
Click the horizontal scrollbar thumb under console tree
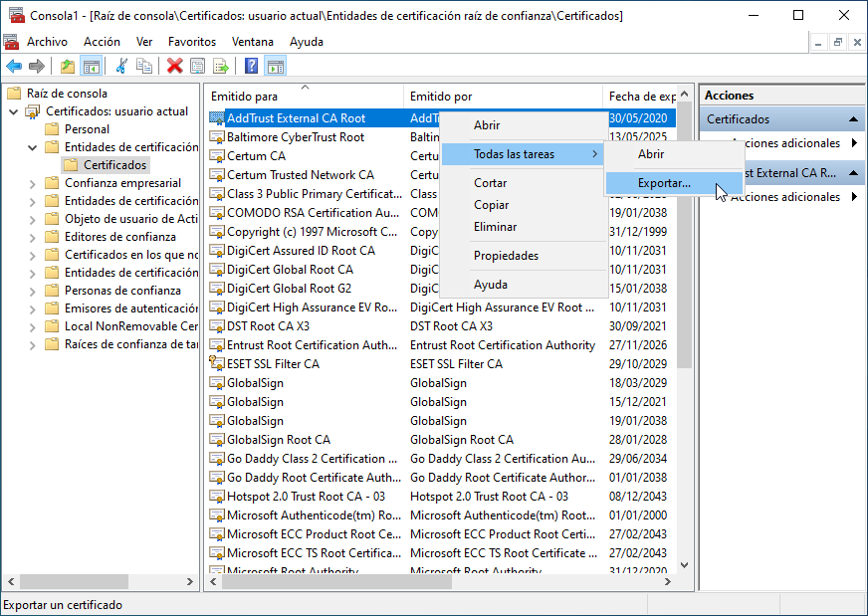click(74, 581)
